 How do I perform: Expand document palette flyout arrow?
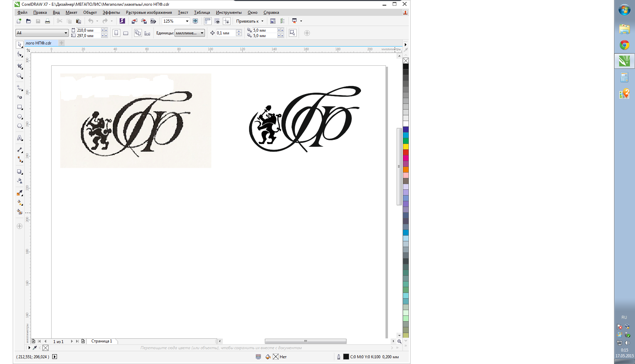pos(29,348)
